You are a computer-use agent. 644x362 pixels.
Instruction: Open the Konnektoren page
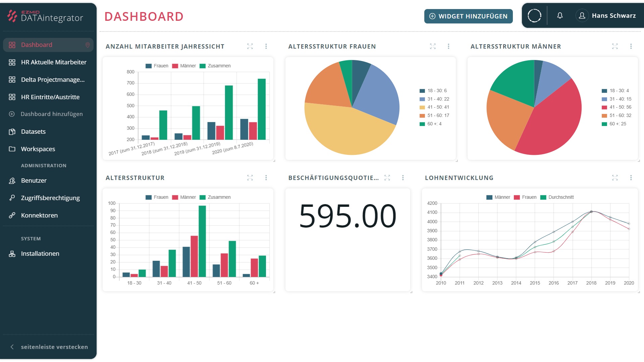coord(48,216)
